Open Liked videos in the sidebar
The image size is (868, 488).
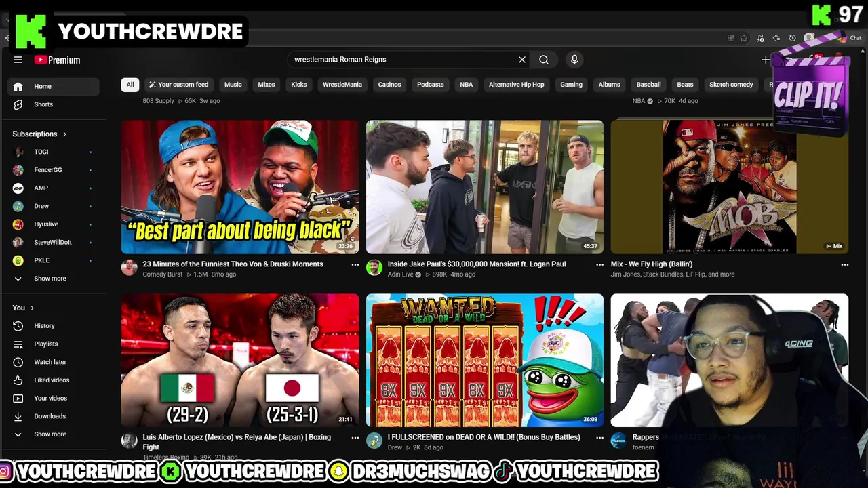[54, 380]
